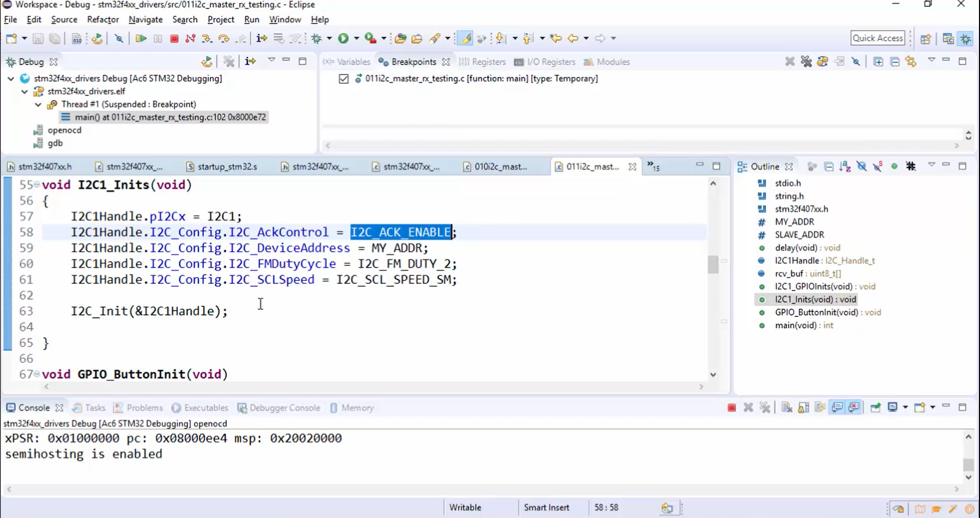Open the Display Selected Console dropdown arrow
Viewport: 980px width, 518px height.
point(905,407)
